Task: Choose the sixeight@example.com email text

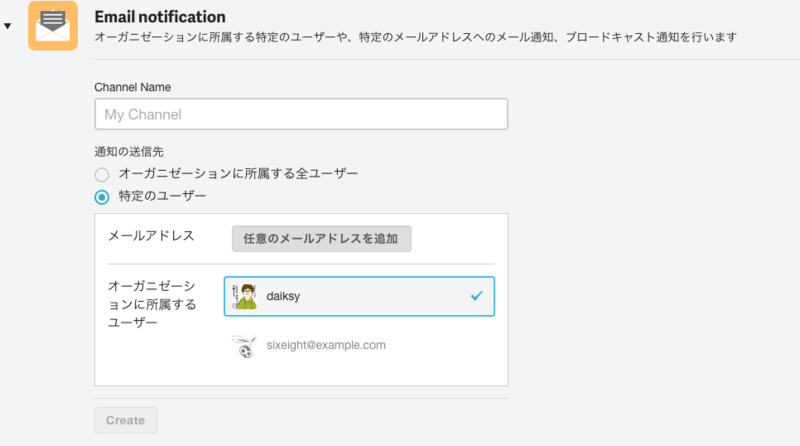Action: (326, 345)
